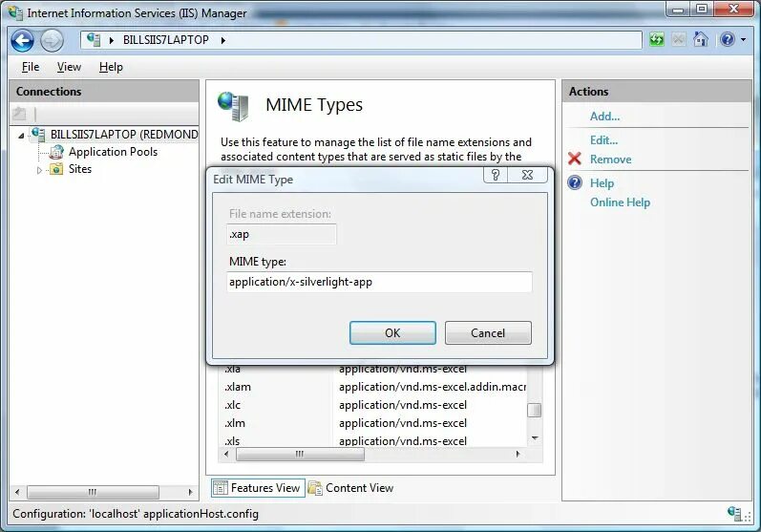This screenshot has height=532, width=761.
Task: Click the stop loading icon in toolbar
Action: click(x=679, y=39)
